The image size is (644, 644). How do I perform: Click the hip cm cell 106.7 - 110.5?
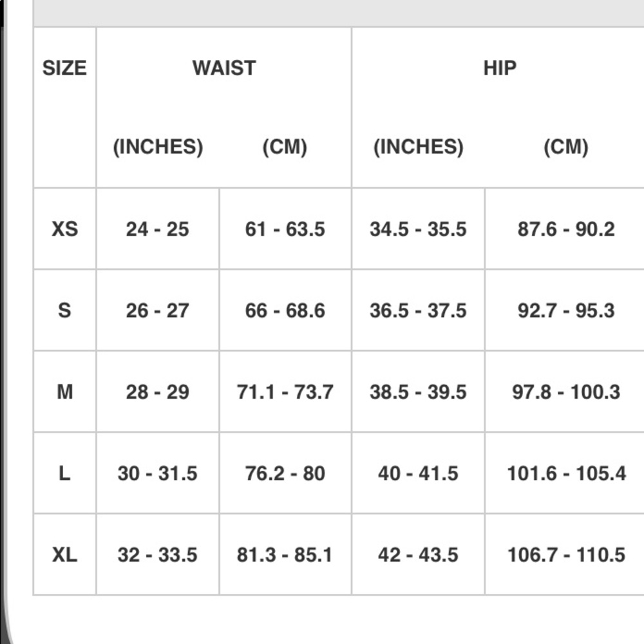[565, 554]
